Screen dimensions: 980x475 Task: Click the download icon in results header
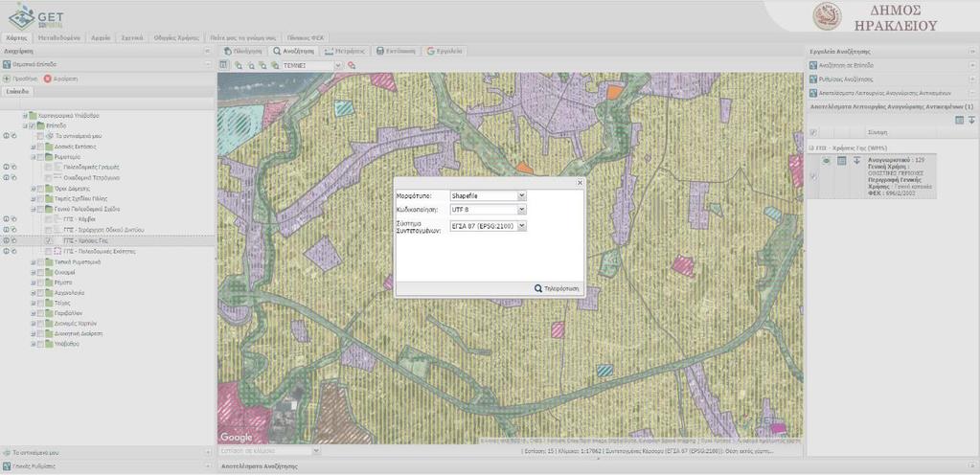coord(971,120)
